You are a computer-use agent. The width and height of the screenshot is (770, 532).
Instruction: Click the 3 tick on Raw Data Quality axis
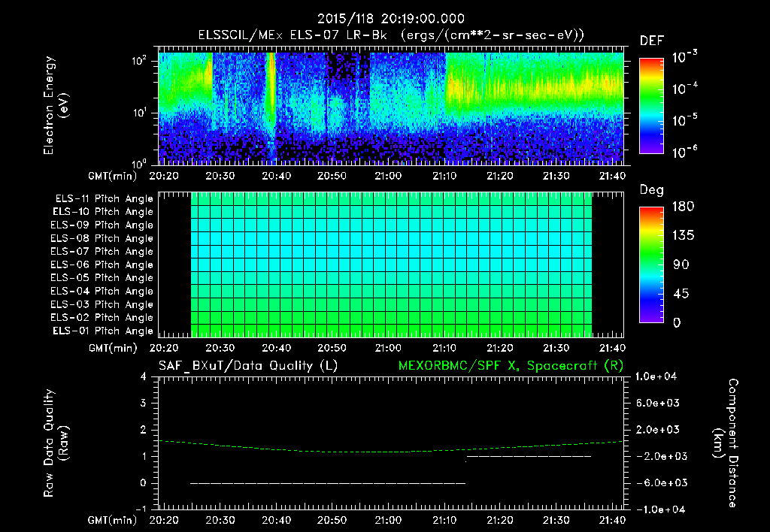click(143, 403)
